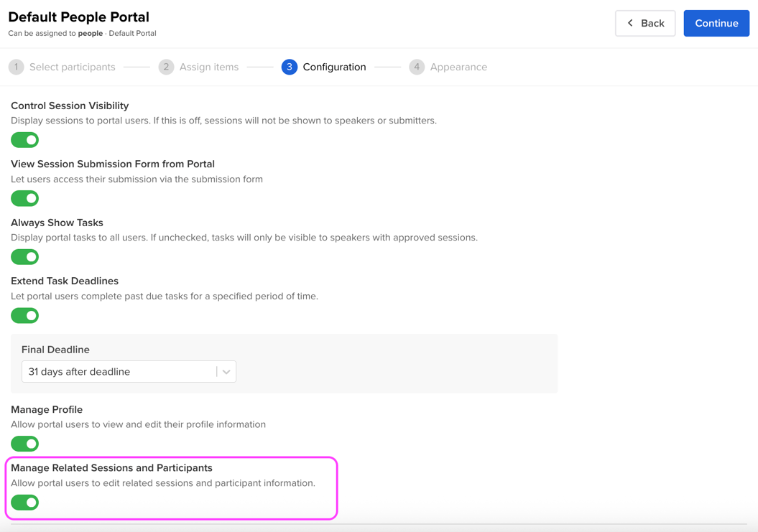
Task: Disable the Control Session Visibility toggle
Action: (x=25, y=140)
